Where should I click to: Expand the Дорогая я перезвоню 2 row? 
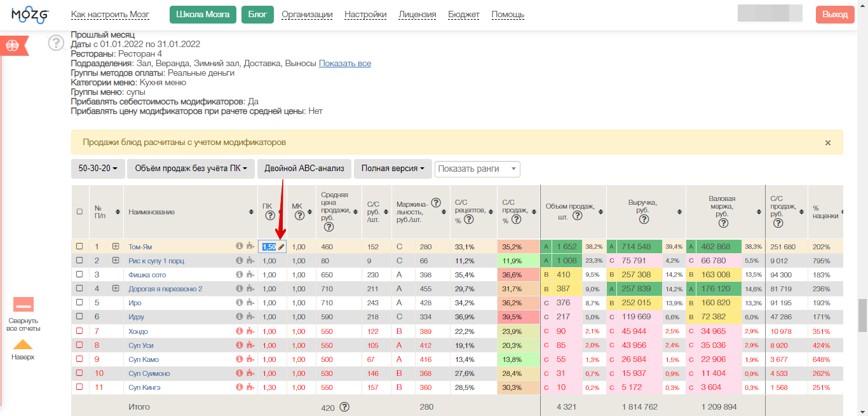116,289
